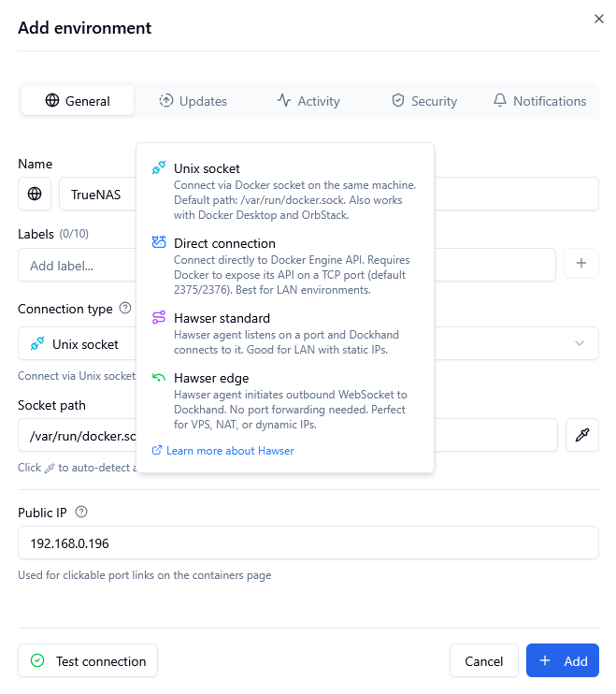Open the Learn more about Hawser link
The width and height of the screenshot is (616, 694).
(229, 451)
